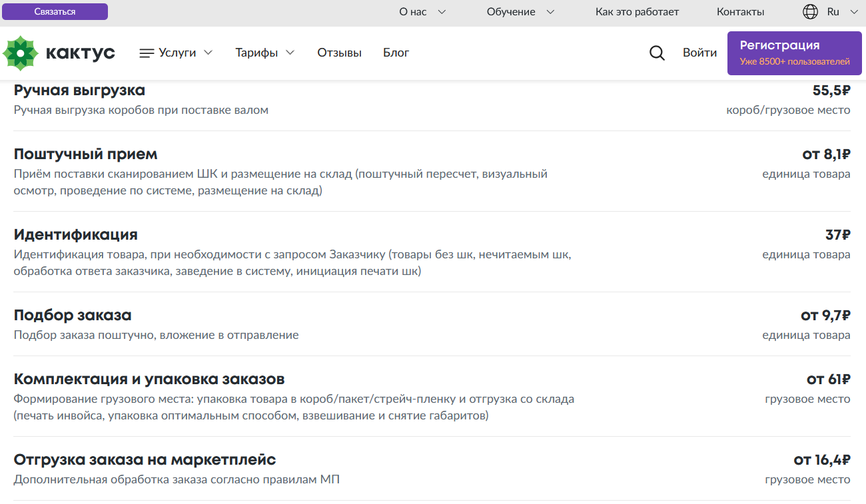Click the hamburger icon beside Услуги
The height and width of the screenshot is (504, 866).
coord(147,53)
